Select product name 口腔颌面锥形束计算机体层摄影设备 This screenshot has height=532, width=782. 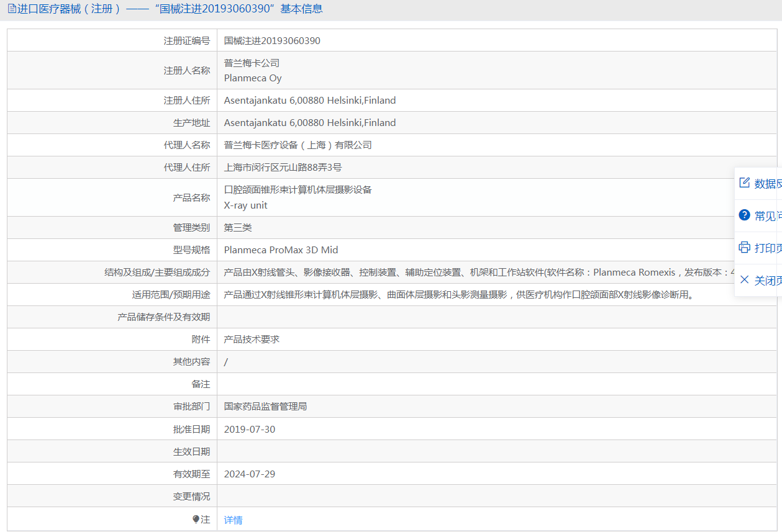(x=298, y=190)
